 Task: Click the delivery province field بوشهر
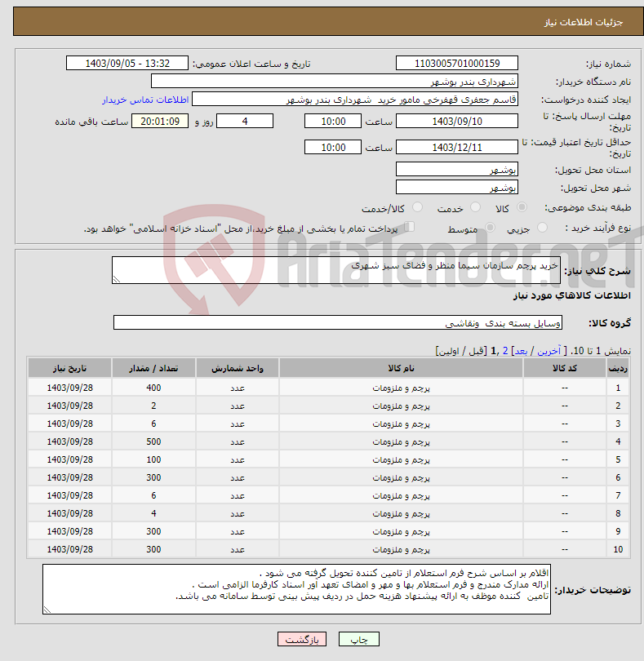pos(457,170)
